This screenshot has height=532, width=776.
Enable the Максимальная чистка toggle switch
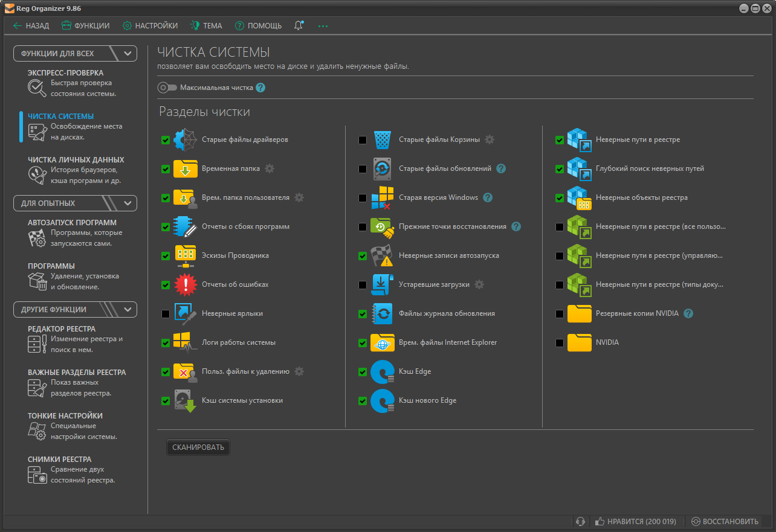(x=167, y=88)
